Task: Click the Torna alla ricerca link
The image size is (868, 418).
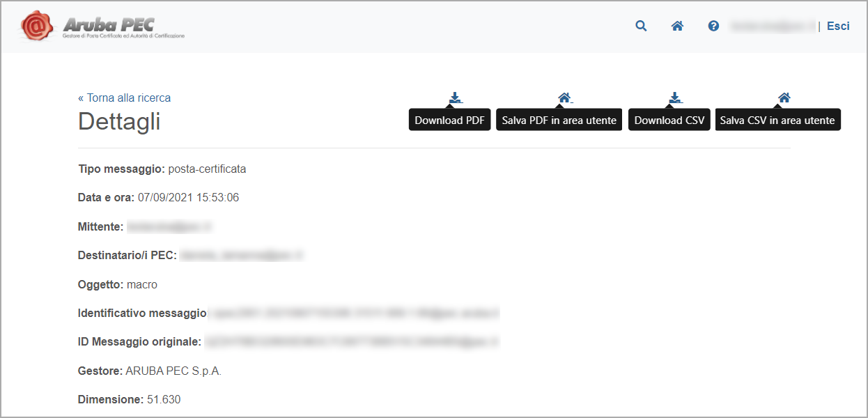Action: (124, 98)
